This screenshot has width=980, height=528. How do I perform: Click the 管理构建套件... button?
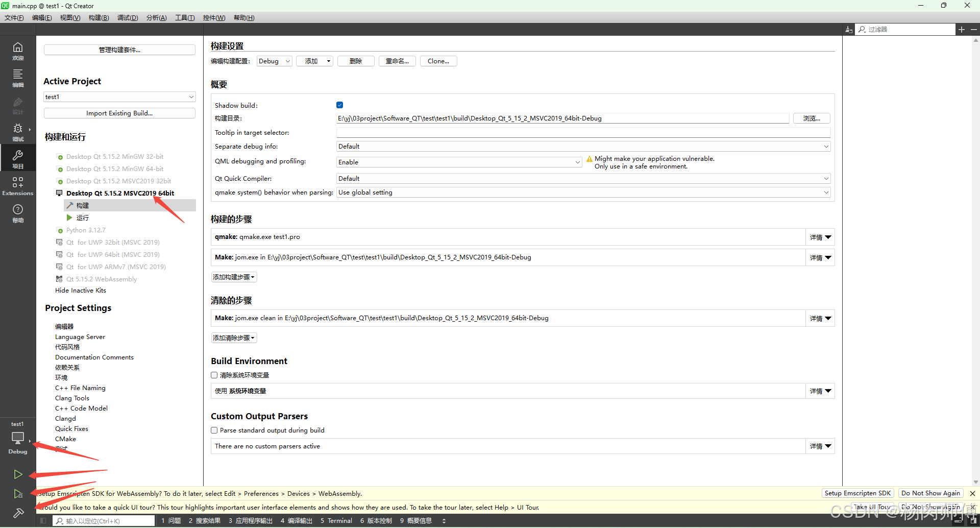tap(119, 50)
